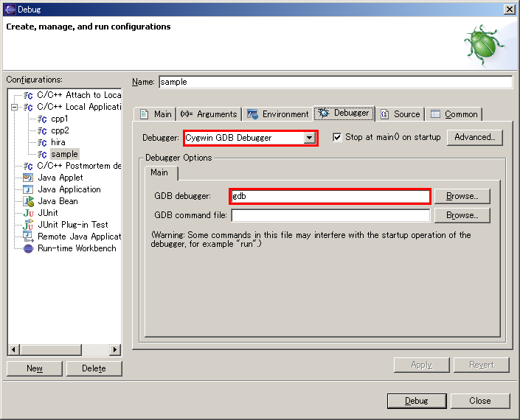Viewport: 520px width, 420px height.
Task: Click the GDB command file text field
Action: (x=330, y=215)
